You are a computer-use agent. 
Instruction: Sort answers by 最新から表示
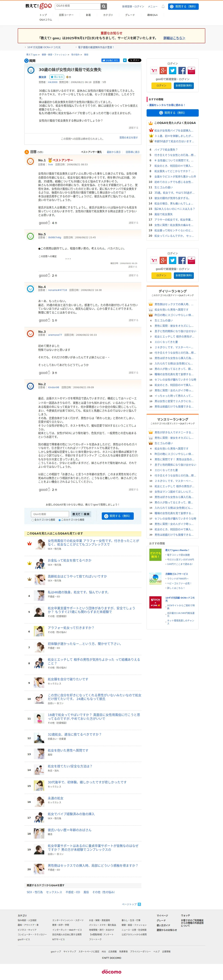pos(113,152)
